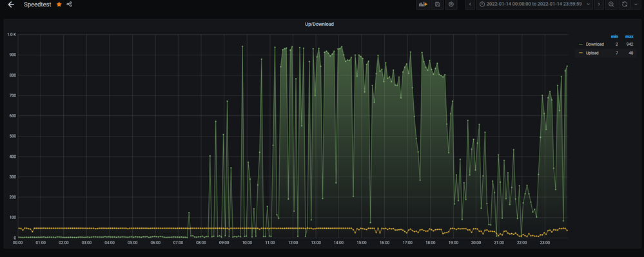
Task: Click Upload max value 48
Action: coord(631,53)
